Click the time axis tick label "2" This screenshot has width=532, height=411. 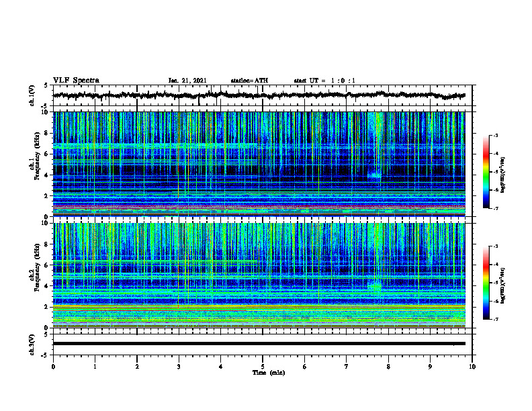pos(137,367)
